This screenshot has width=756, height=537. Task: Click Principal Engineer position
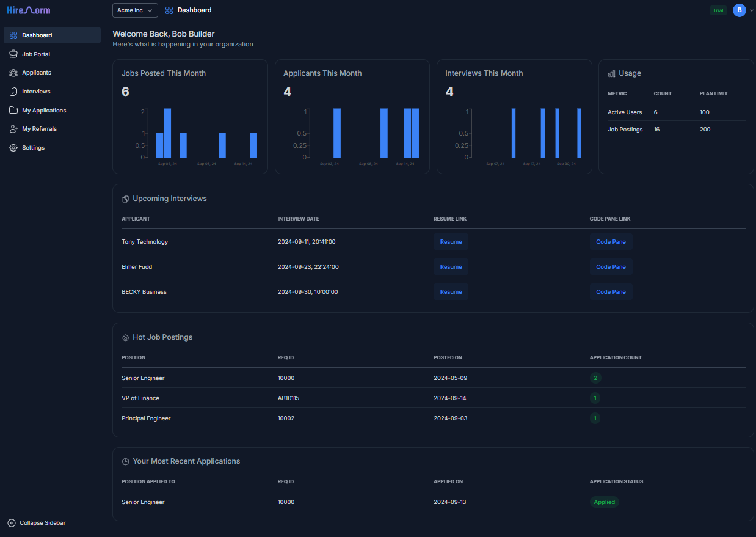point(146,418)
